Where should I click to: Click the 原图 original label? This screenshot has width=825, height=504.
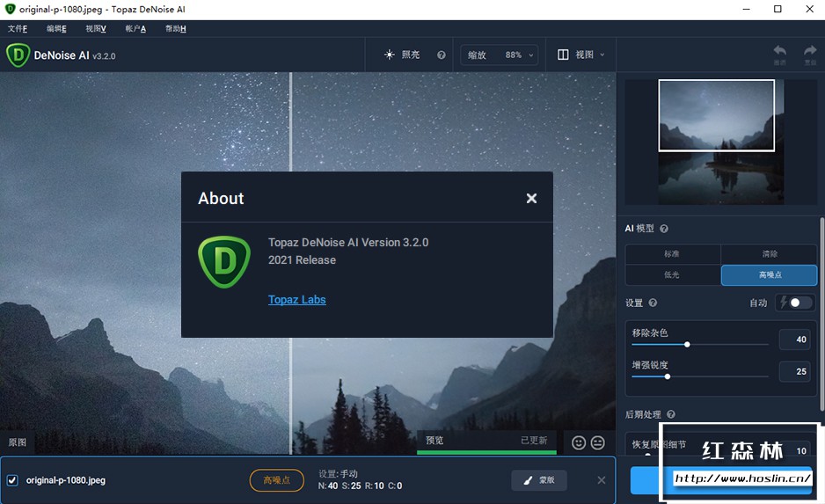18,442
